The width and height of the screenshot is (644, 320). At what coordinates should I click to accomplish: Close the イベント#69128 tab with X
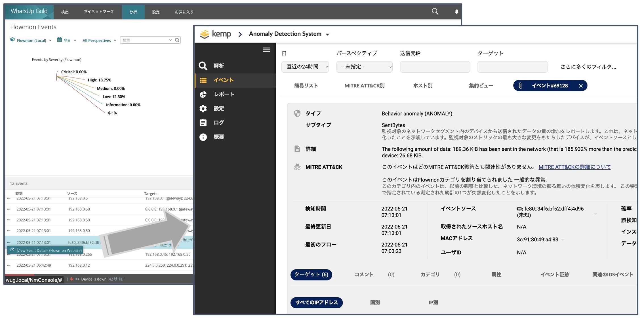click(580, 86)
